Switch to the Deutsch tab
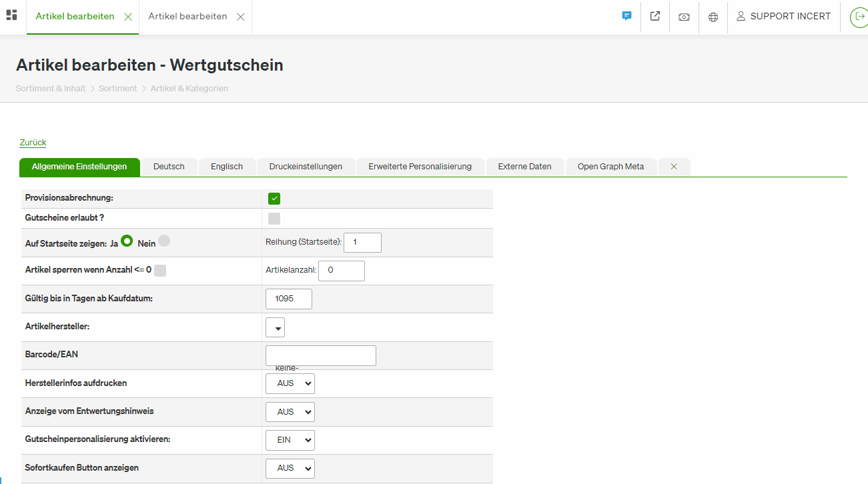The height and width of the screenshot is (484, 868). click(169, 167)
